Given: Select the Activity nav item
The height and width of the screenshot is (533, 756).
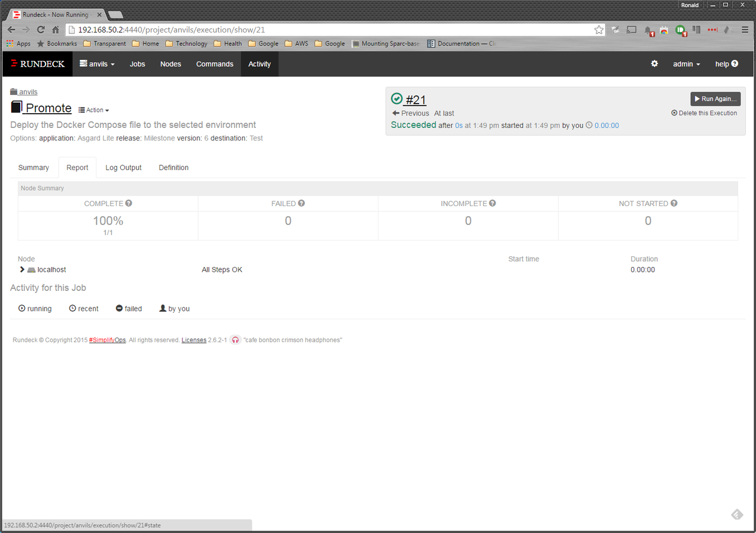Looking at the screenshot, I should point(259,64).
